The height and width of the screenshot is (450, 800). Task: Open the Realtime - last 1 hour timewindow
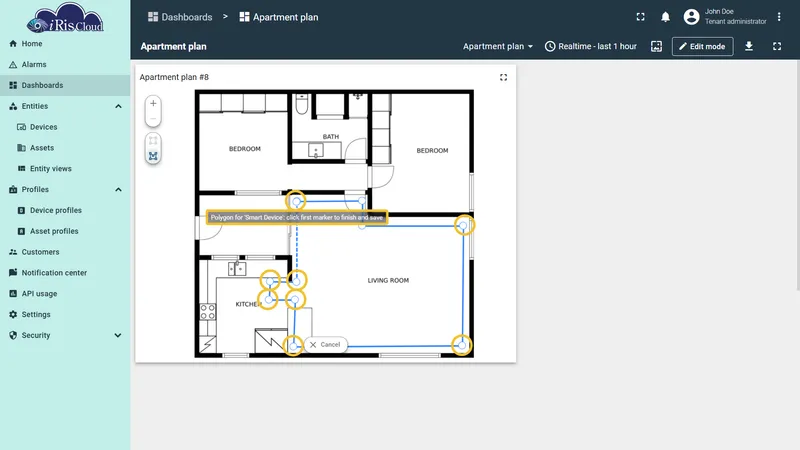click(x=591, y=46)
